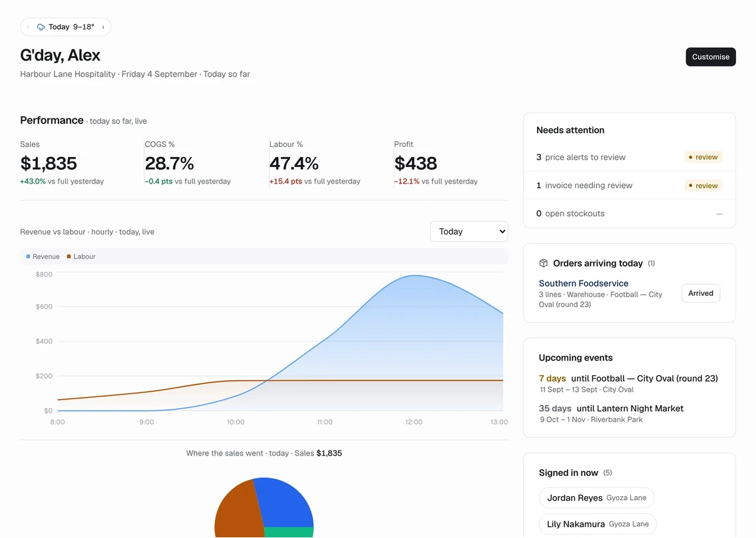Screen dimensions: 756x538
Task: Click the 0 open stockouts row
Action: pos(629,213)
